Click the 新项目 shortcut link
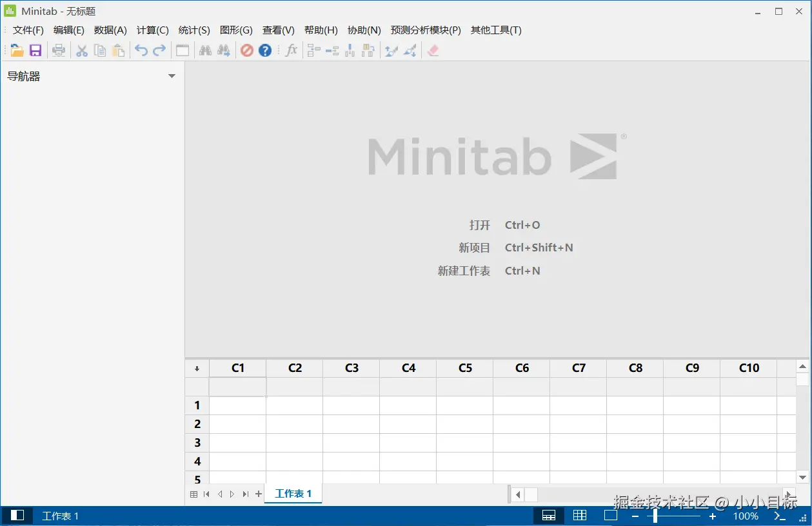The image size is (812, 526). pyautogui.click(x=475, y=248)
